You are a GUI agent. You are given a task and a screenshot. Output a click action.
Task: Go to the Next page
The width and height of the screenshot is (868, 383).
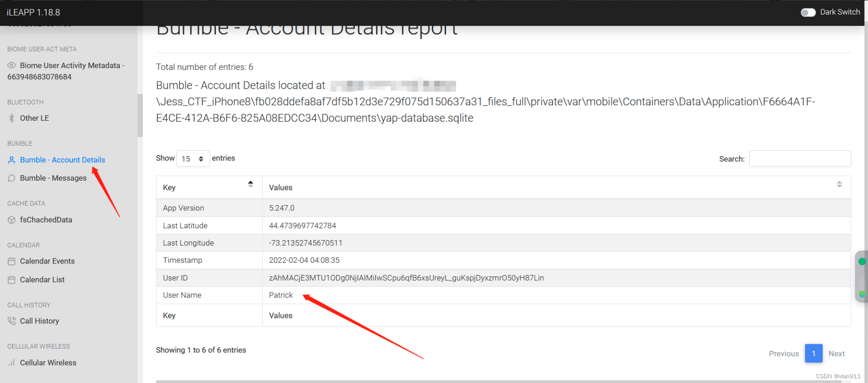pos(836,354)
